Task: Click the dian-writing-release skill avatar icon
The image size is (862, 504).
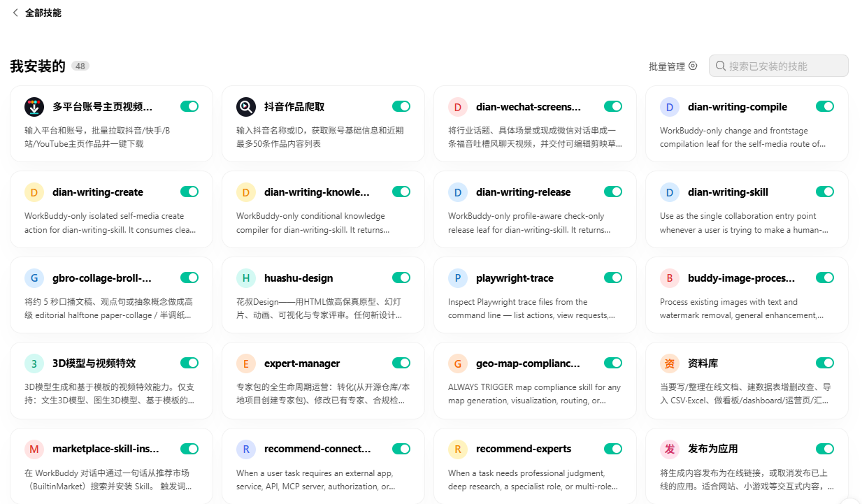Action: (458, 192)
